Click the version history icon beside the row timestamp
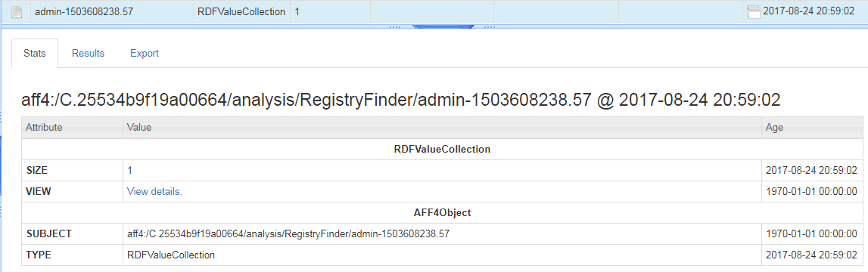The image size is (868, 272). [753, 11]
